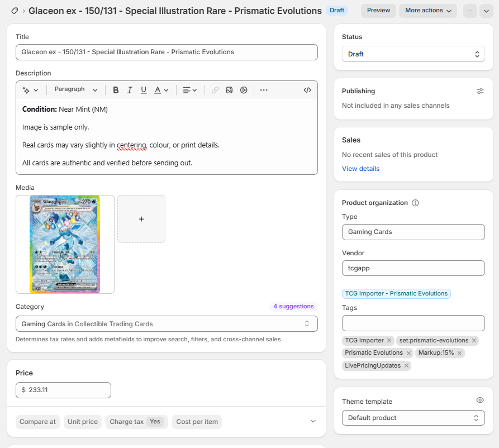Insert video using the play icon
Viewport: 499px width, 448px height.
(x=244, y=90)
